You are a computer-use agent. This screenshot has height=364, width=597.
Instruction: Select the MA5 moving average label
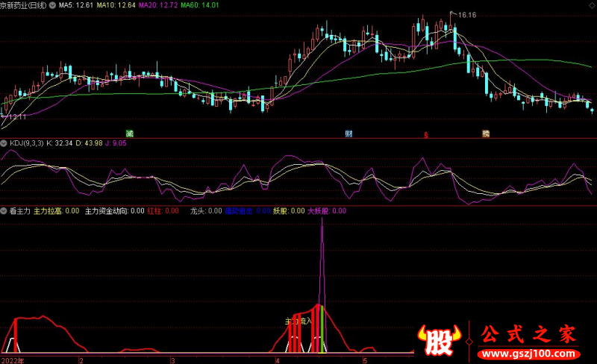78,4
